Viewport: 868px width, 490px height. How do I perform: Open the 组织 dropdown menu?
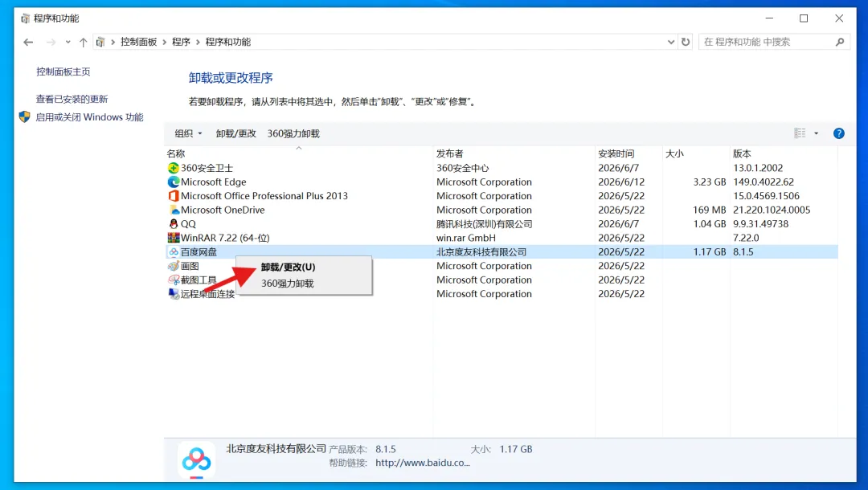(x=188, y=133)
